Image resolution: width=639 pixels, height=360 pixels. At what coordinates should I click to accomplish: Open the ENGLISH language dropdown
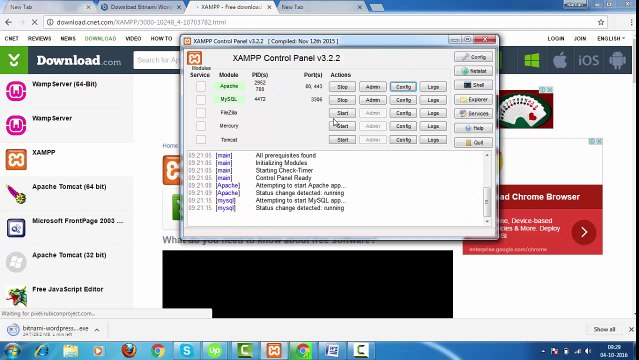coord(610,38)
